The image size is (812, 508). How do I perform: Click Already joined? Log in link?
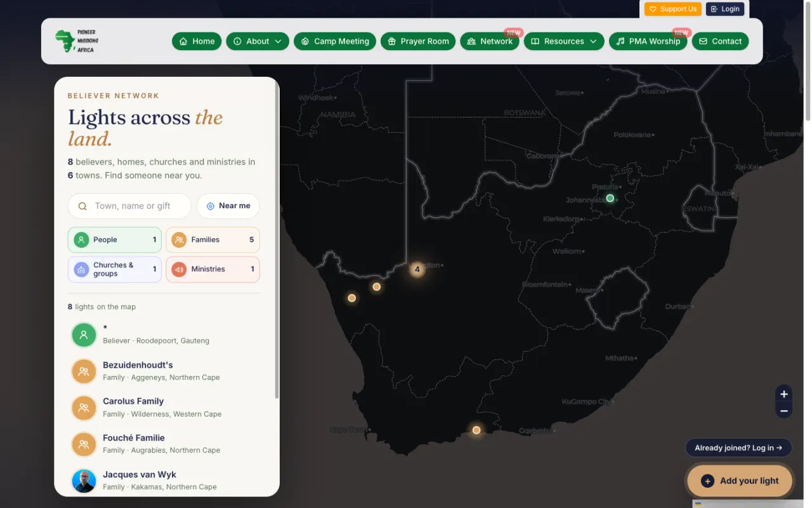point(738,448)
